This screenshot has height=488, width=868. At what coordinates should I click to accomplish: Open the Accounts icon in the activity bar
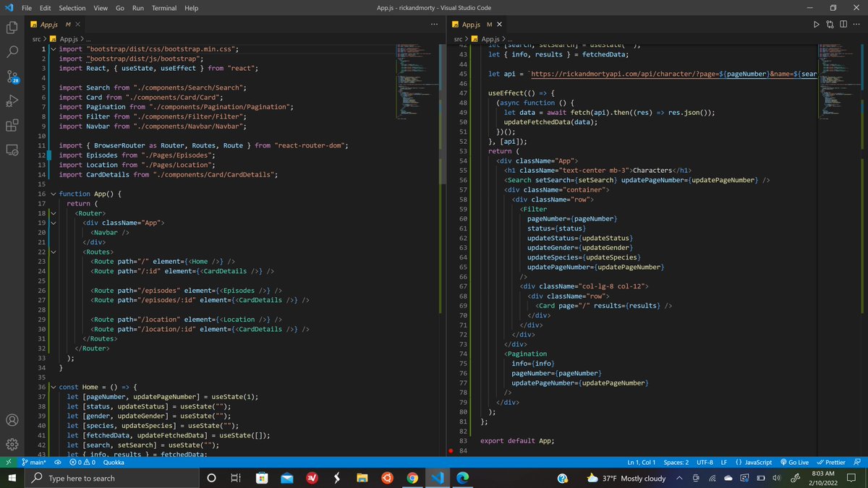click(12, 420)
